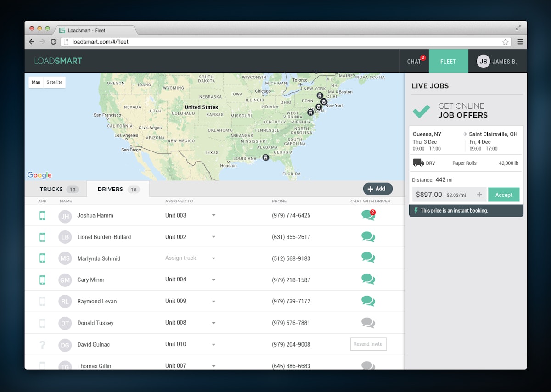Screen dimensions: 551x392
Task: Click the browser address bar
Action: 275,42
